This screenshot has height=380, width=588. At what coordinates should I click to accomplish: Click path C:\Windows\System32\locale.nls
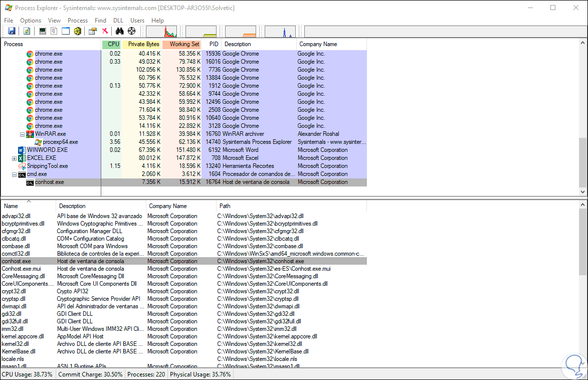(x=257, y=359)
